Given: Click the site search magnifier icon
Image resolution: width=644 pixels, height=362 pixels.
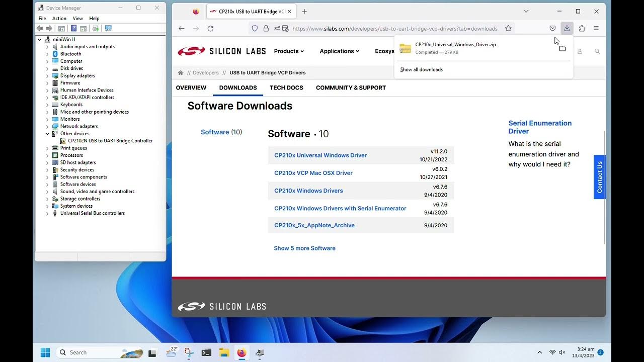Looking at the screenshot, I should pos(597,51).
